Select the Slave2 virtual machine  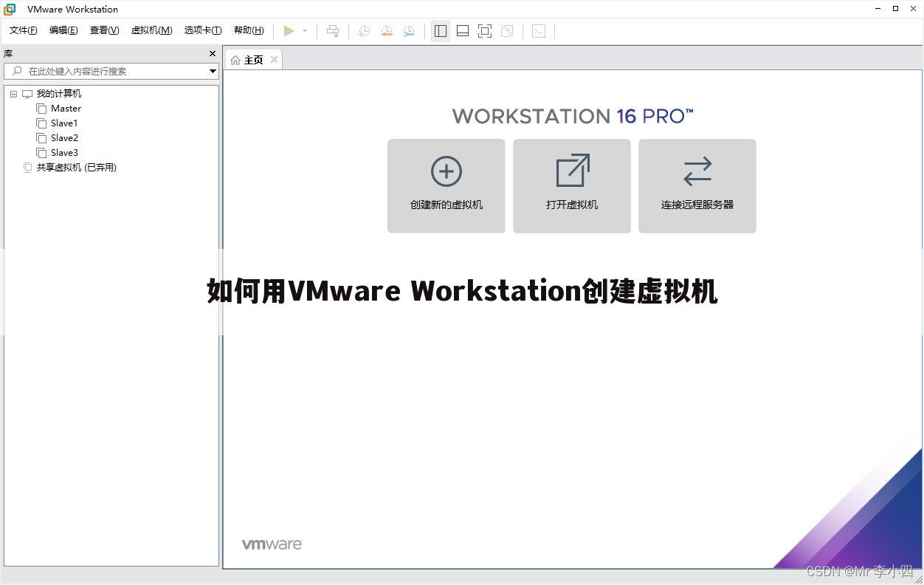click(x=63, y=137)
